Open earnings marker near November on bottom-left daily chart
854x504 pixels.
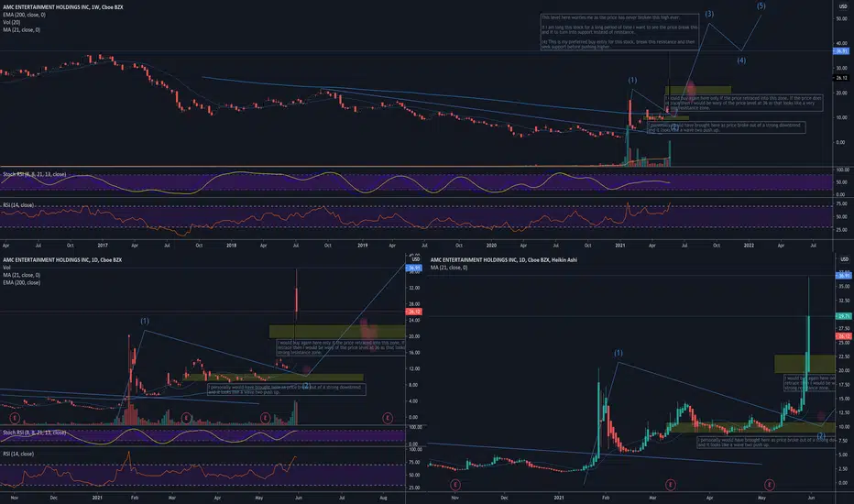tap(15, 419)
